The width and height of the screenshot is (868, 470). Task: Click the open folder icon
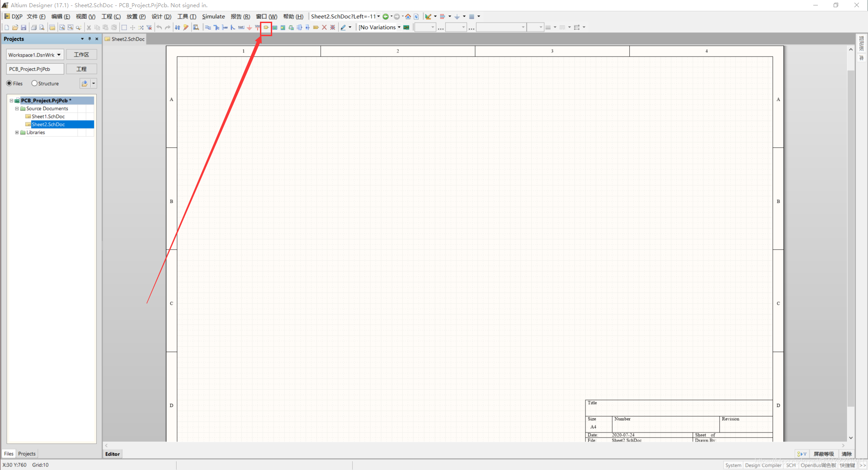15,28
